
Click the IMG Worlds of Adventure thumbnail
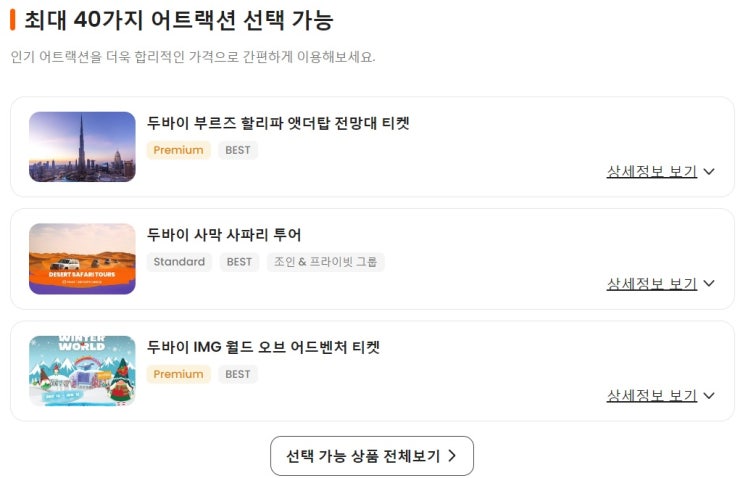click(x=82, y=370)
